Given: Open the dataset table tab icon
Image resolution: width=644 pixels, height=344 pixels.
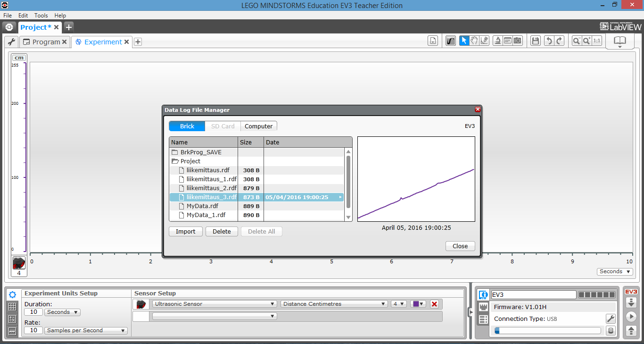Looking at the screenshot, I should (x=13, y=307).
